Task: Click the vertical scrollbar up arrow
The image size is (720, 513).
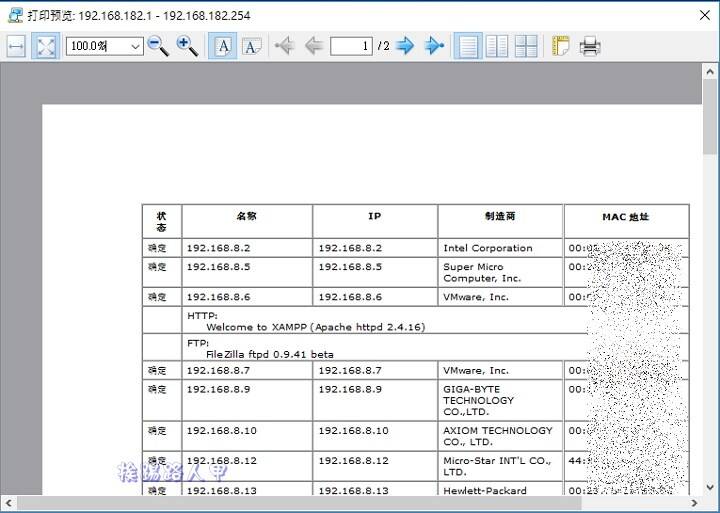Action: click(710, 72)
